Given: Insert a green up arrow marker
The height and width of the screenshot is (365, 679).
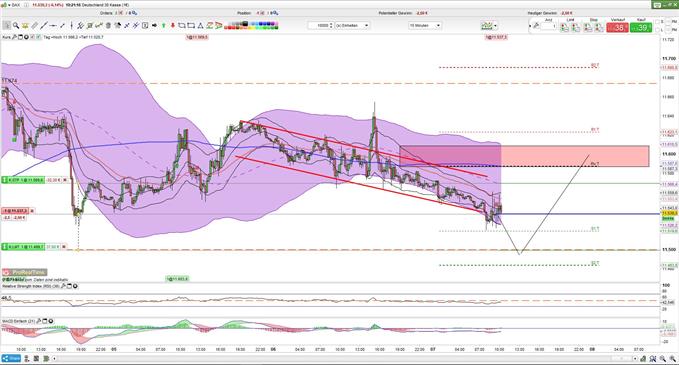Looking at the screenshot, I should (163, 26).
